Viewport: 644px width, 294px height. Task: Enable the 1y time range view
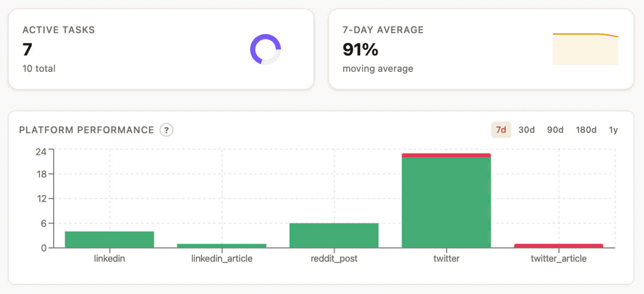[x=614, y=130]
